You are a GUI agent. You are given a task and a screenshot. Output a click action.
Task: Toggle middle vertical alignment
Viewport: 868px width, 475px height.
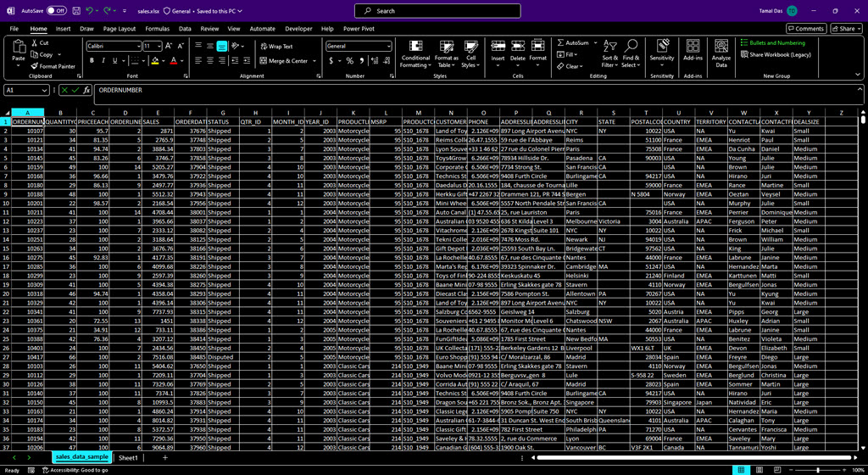tap(210, 47)
